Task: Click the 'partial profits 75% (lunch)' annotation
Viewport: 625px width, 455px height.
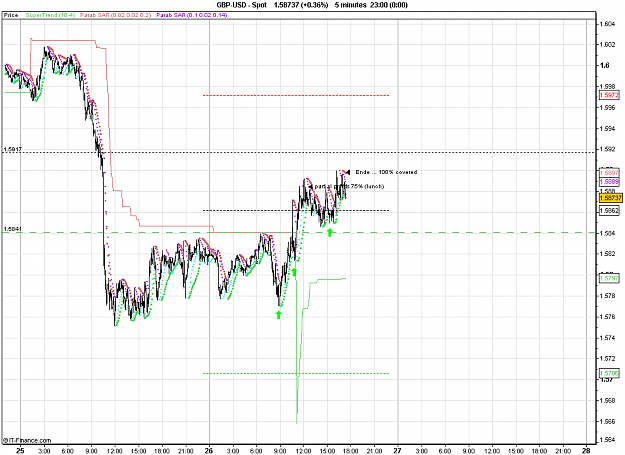Action: (x=349, y=186)
